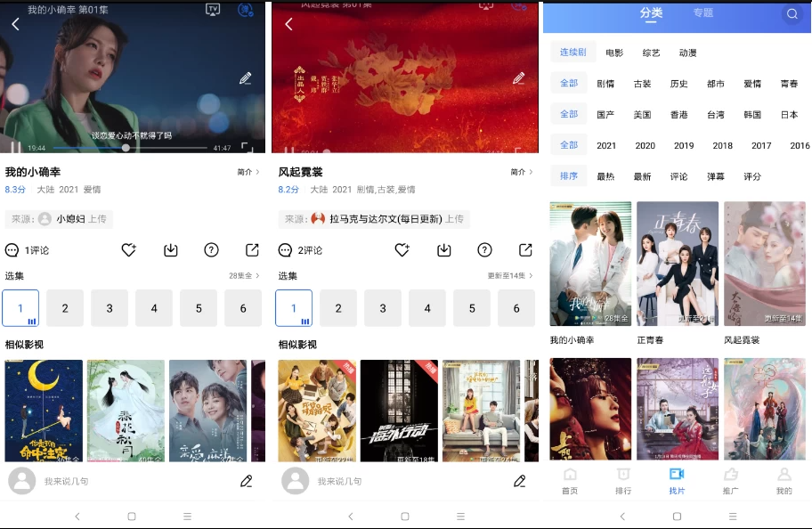Cast 我的小确幸 video to TV
Viewport: 812px width, 529px height.
click(x=213, y=9)
